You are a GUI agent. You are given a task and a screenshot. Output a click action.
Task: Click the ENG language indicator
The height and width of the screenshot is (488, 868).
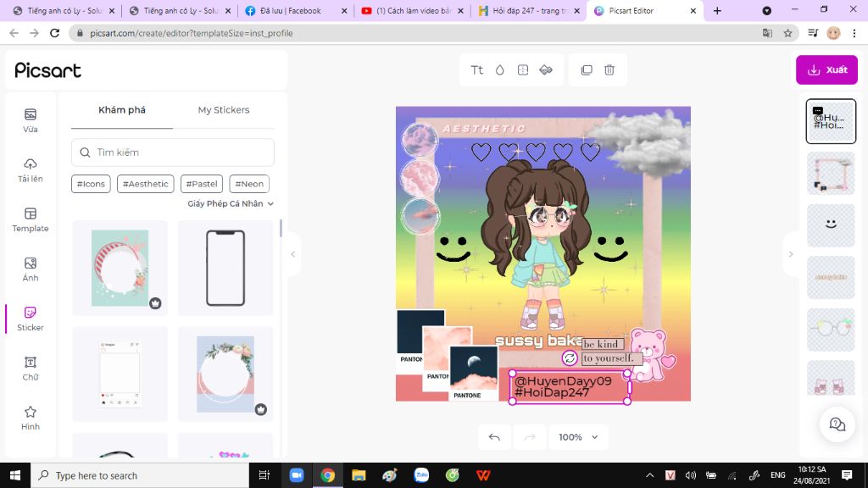[x=778, y=475]
